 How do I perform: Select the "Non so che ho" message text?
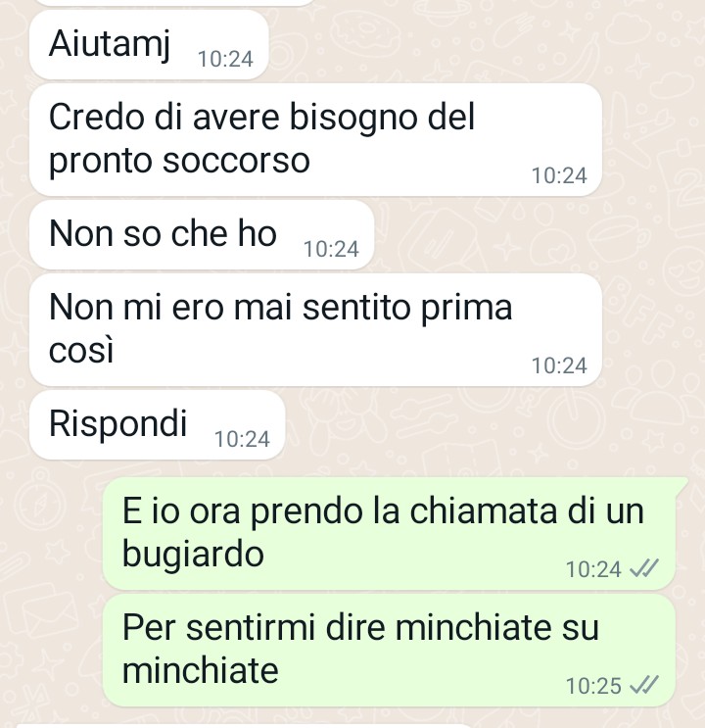coord(163,233)
